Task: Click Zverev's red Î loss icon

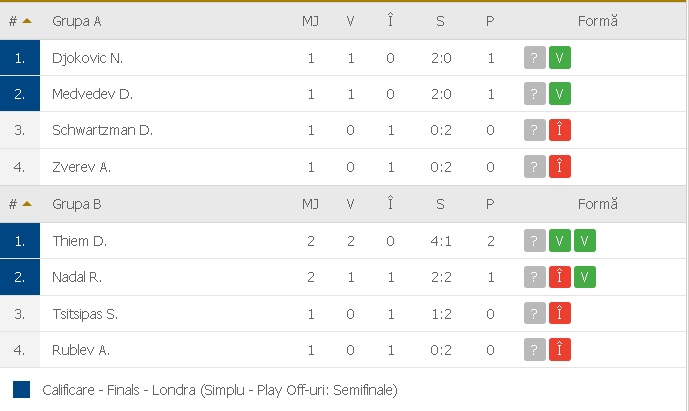Action: [560, 167]
